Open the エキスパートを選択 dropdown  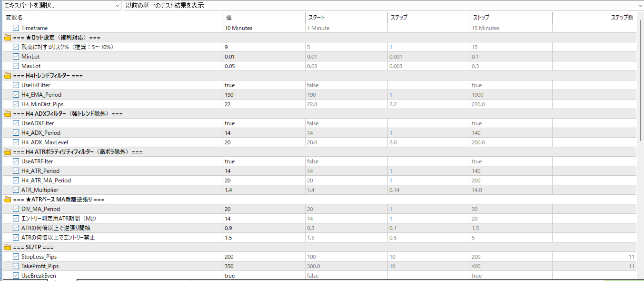pos(62,5)
